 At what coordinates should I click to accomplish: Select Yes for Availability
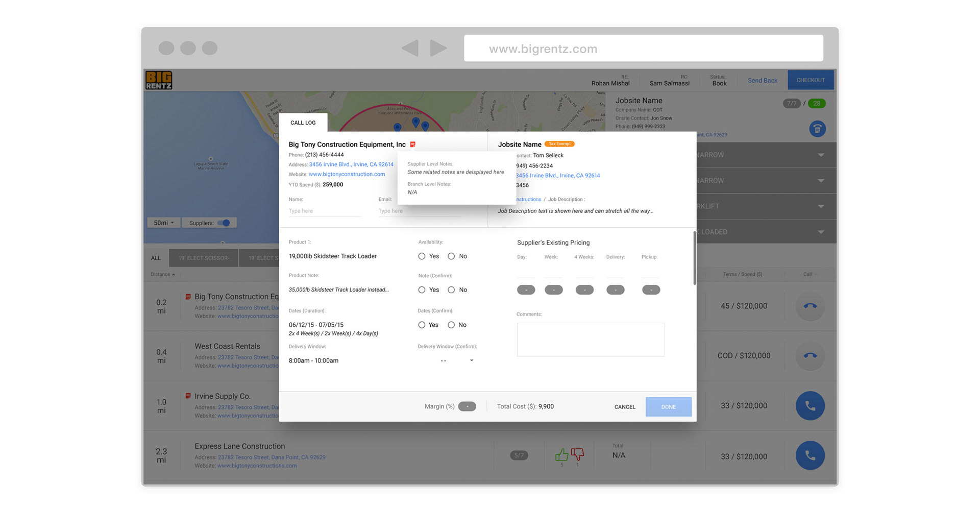(422, 256)
